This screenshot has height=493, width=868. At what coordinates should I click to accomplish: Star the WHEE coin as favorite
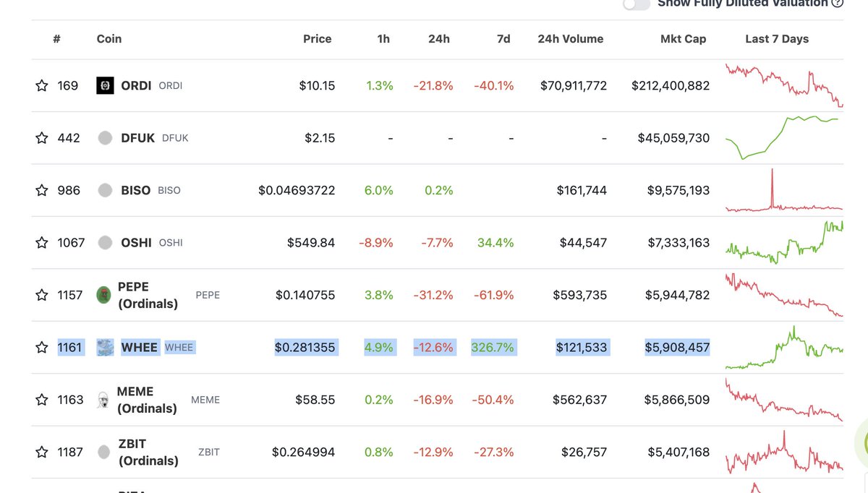click(x=42, y=347)
